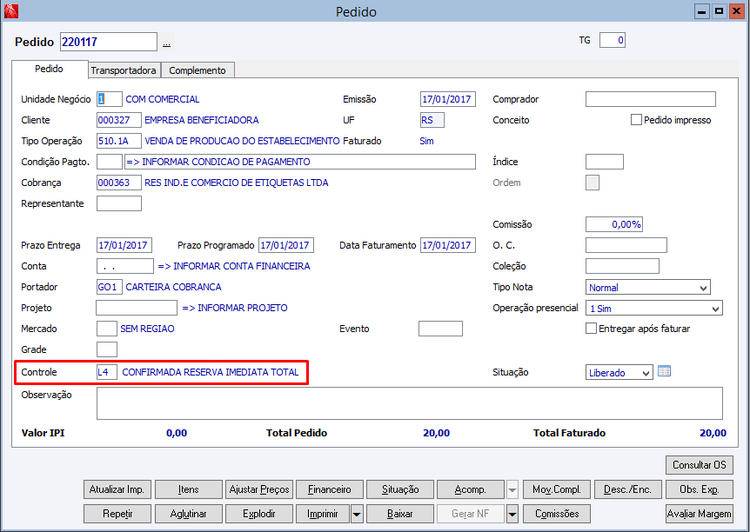Click the Consultar OS button

pyautogui.click(x=699, y=465)
